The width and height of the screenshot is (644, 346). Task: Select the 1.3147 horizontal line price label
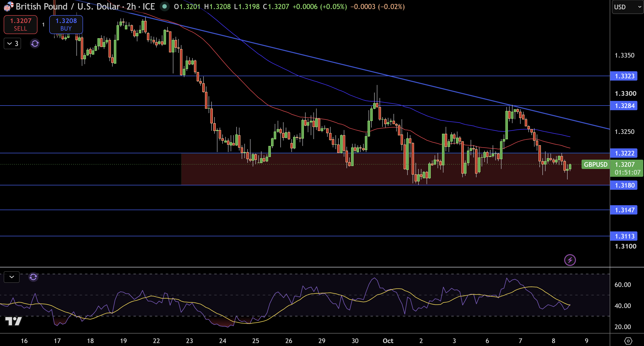[623, 210]
